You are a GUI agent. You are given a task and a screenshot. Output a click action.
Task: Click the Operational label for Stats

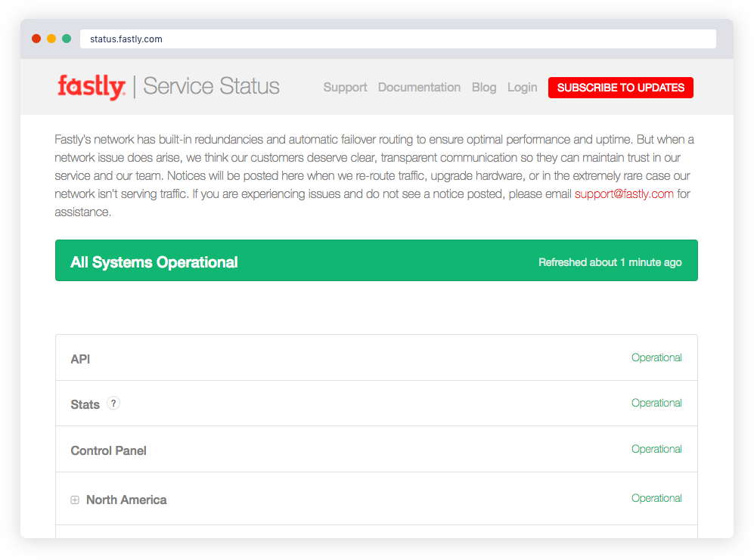(656, 403)
